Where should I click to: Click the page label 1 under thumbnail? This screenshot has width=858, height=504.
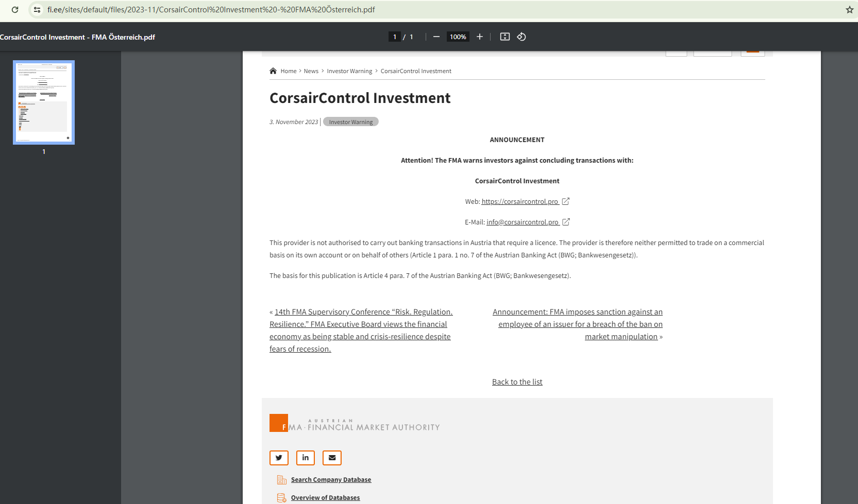coord(44,152)
